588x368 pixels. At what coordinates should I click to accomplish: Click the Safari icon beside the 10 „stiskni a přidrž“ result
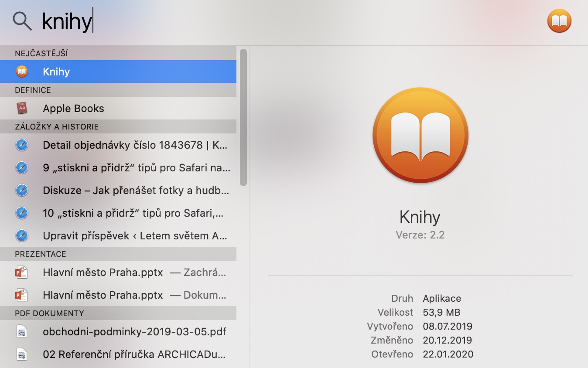coord(22,213)
